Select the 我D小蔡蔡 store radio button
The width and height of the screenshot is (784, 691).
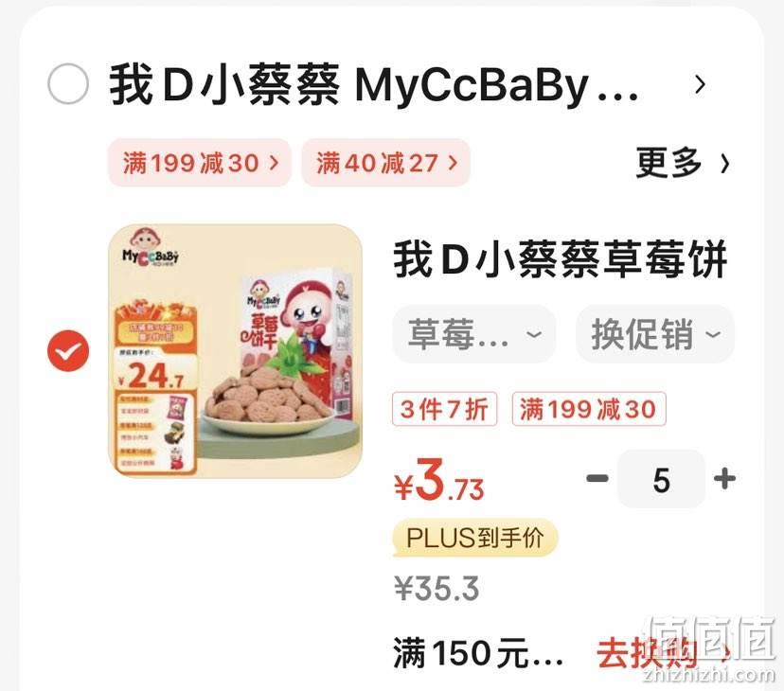(x=68, y=84)
